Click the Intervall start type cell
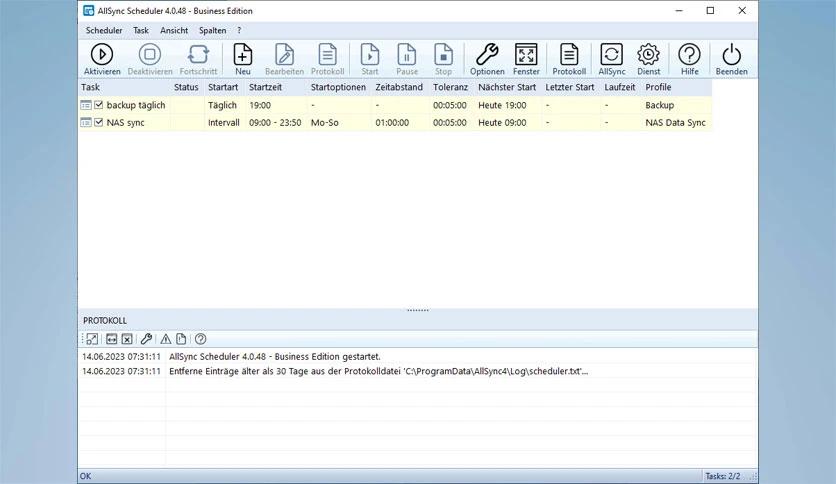 223,123
